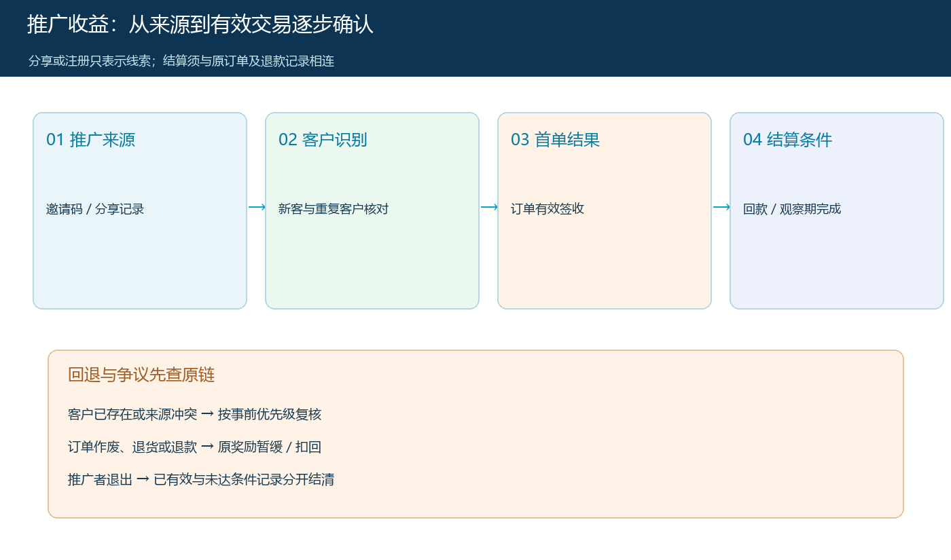Select the heading "03 首单结果"
The width and height of the screenshot is (951, 560).
point(555,140)
